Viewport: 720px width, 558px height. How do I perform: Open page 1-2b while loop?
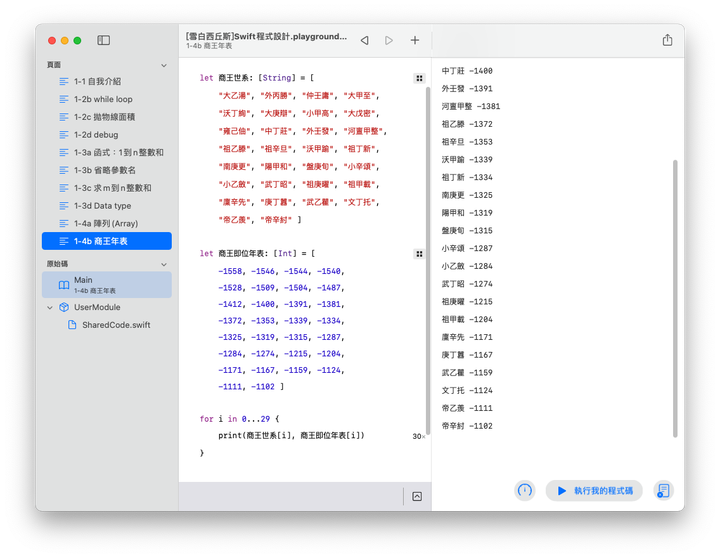coord(107,99)
